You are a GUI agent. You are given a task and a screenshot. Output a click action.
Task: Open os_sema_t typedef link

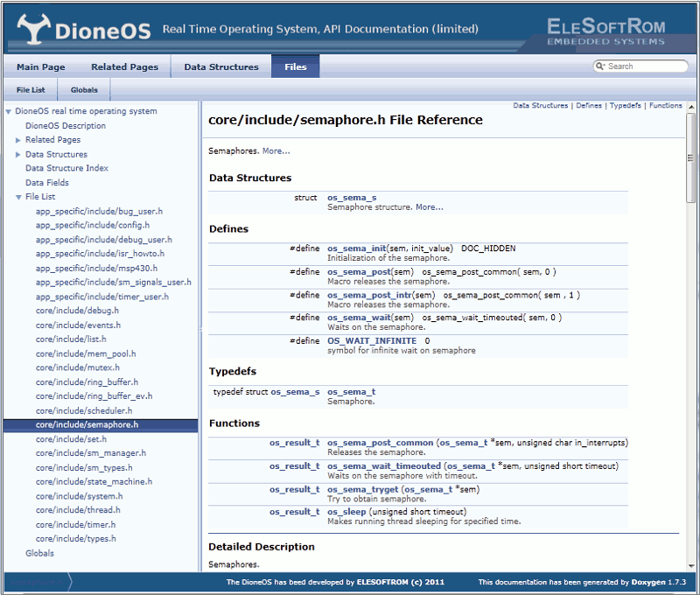coord(352,392)
